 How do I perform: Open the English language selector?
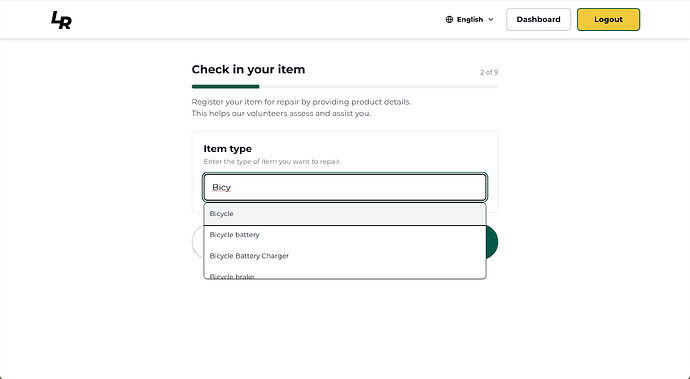tap(470, 19)
